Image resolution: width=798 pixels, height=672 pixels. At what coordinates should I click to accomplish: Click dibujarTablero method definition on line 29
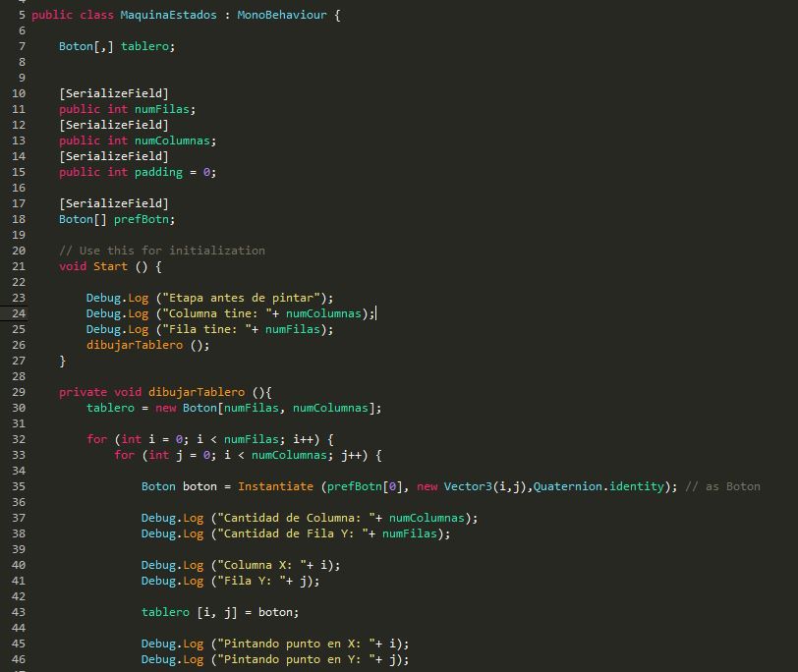pos(197,392)
